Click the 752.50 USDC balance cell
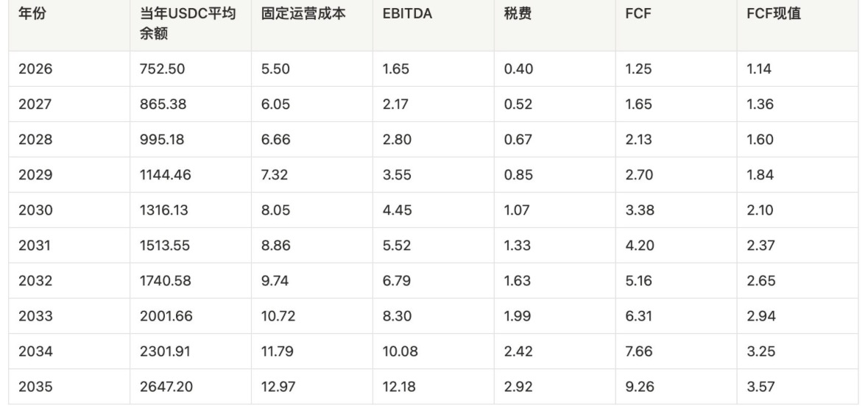This screenshot has width=868, height=414. [162, 69]
